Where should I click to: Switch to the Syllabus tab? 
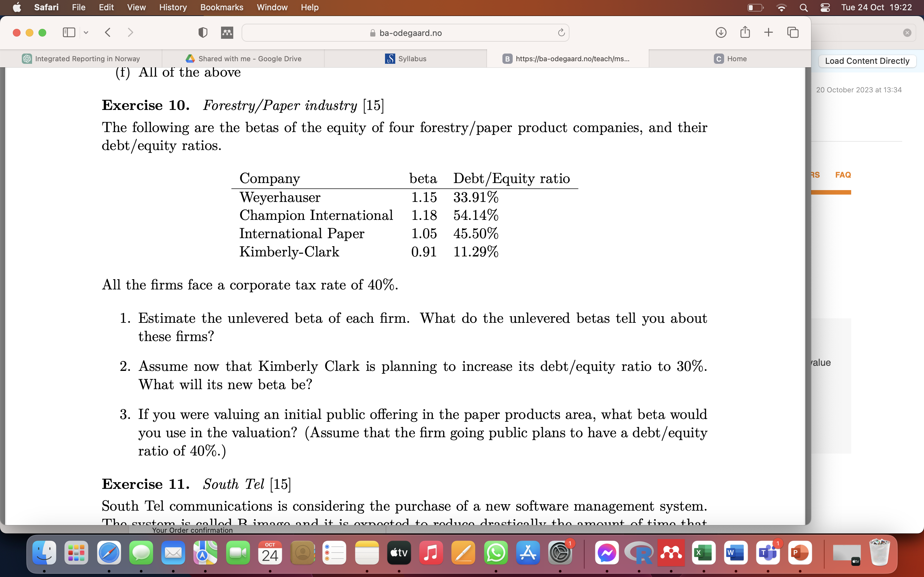[406, 58]
